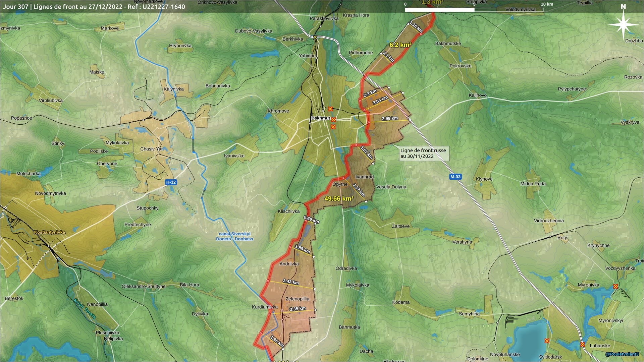
Task: Click the orange X marker near Myronivka
Action: tap(615, 287)
